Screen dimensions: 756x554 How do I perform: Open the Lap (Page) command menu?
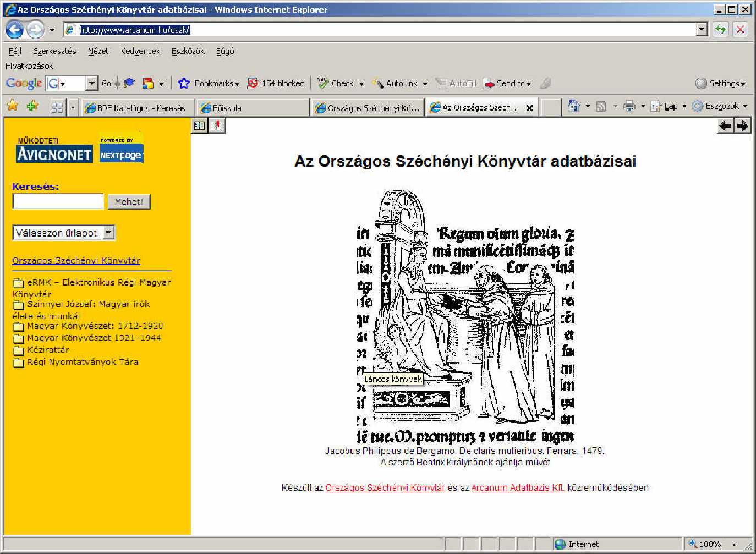pos(669,106)
